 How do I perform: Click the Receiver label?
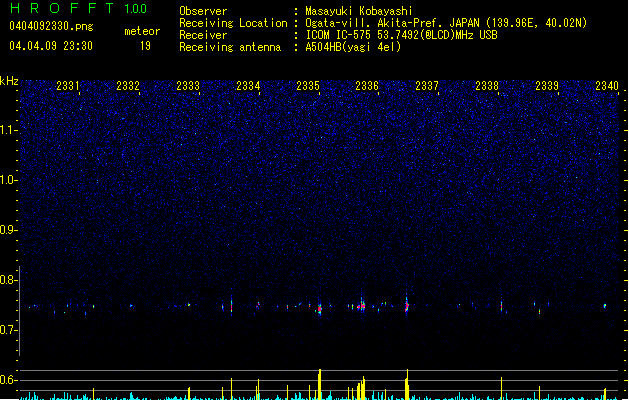pos(203,35)
